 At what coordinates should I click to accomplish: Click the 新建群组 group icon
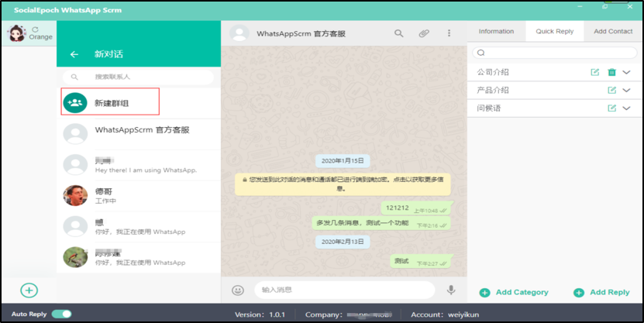click(x=75, y=103)
